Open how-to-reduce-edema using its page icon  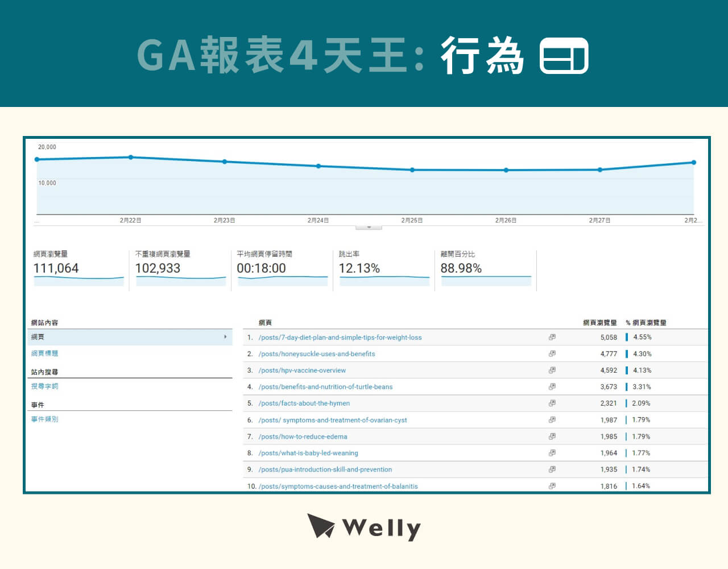click(552, 436)
